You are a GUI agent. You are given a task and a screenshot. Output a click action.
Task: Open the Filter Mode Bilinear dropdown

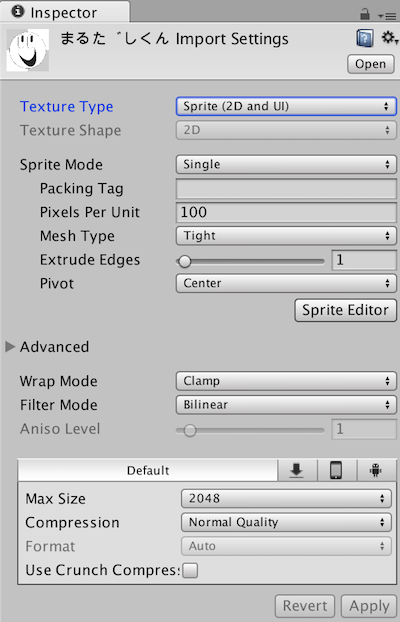point(286,405)
